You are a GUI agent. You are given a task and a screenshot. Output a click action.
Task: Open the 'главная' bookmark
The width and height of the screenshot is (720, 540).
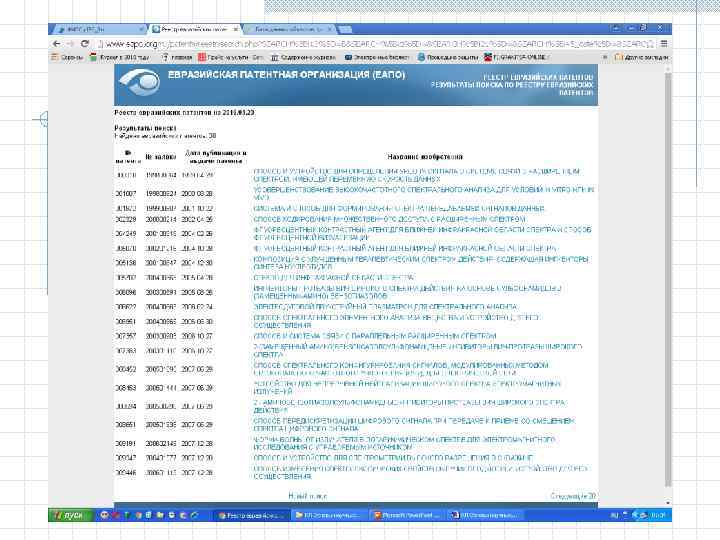(x=177, y=57)
